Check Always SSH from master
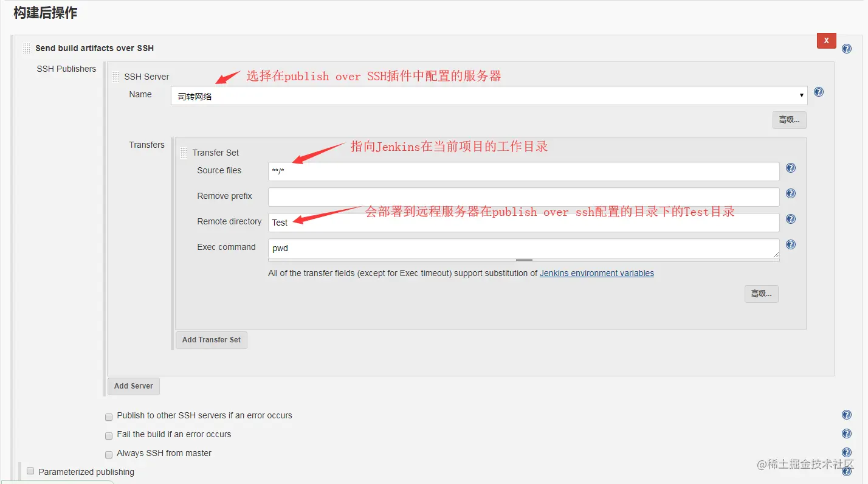The height and width of the screenshot is (484, 868). (x=109, y=455)
